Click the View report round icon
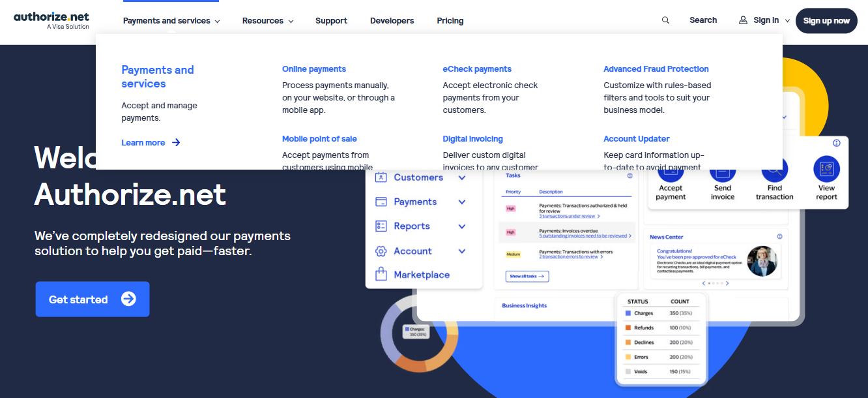The image size is (868, 398). [x=826, y=169]
